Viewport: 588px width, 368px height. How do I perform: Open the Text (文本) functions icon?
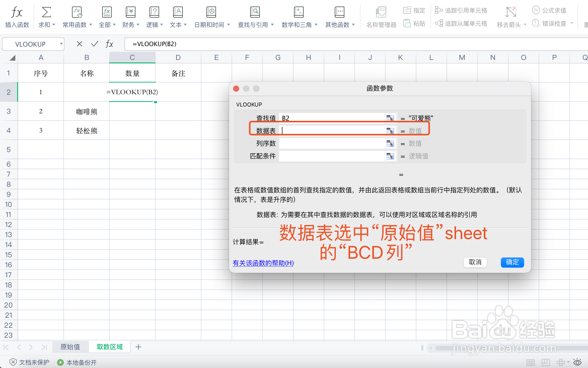pos(178,12)
